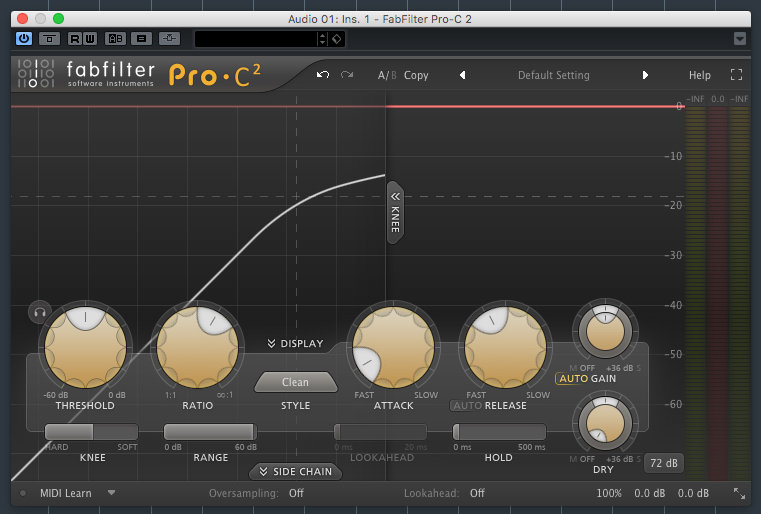Toggle full screen mode icon
Screen dimensions: 761x514
(736, 75)
